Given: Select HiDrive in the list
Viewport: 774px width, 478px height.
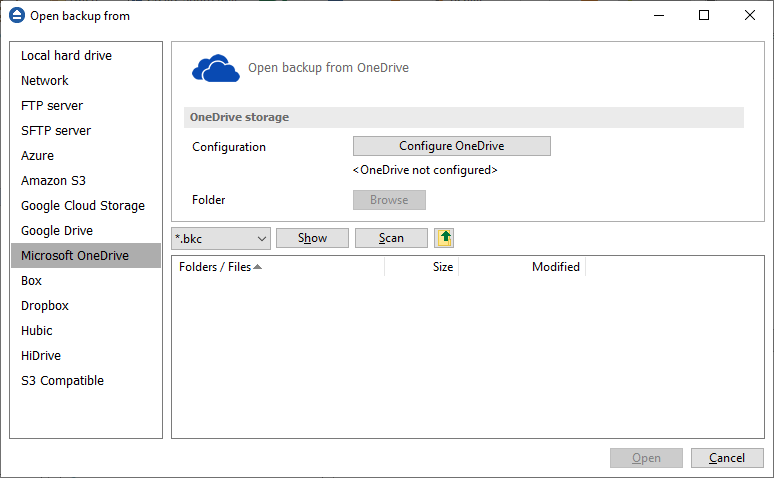Looking at the screenshot, I should [x=86, y=356].
